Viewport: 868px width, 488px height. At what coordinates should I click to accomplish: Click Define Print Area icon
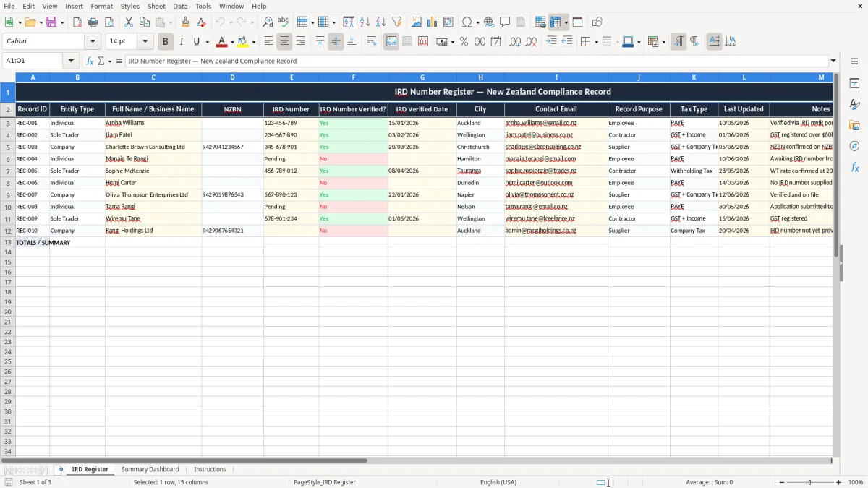pos(540,22)
